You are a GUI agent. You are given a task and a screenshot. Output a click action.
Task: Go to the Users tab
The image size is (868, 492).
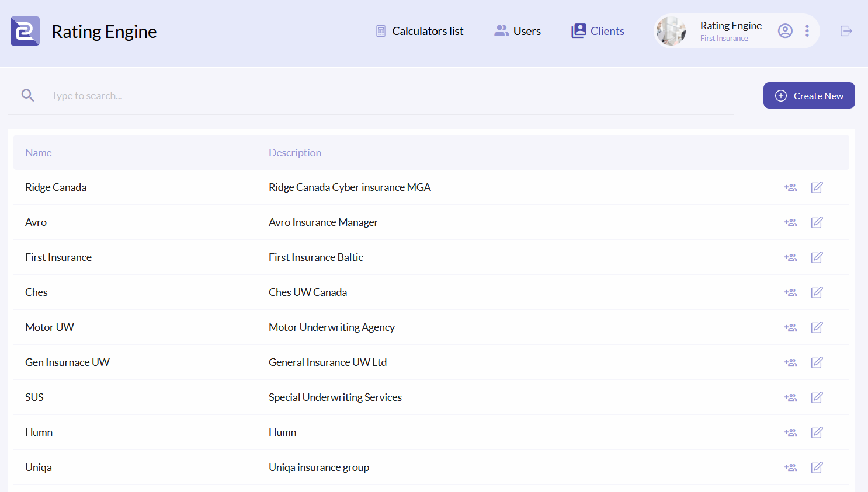click(x=518, y=31)
